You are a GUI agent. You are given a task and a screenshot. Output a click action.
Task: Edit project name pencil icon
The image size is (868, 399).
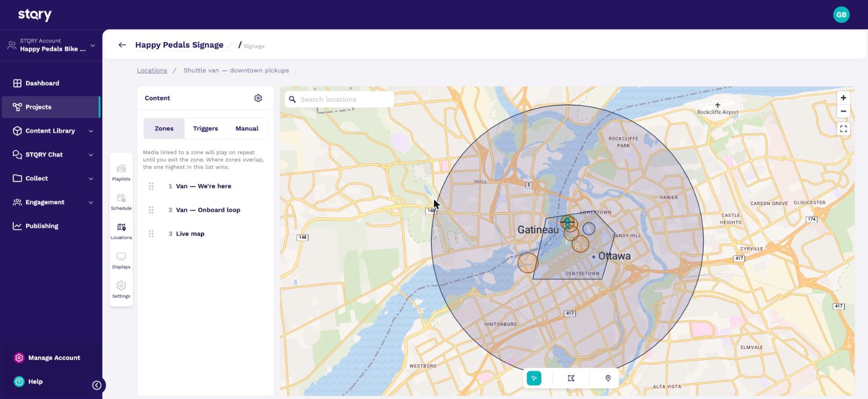pyautogui.click(x=231, y=45)
